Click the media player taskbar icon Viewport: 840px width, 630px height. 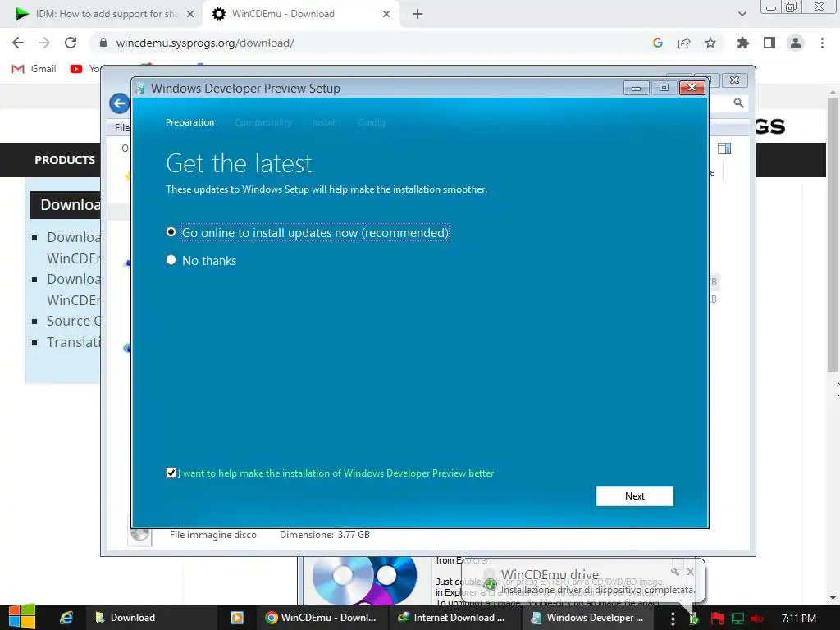click(237, 618)
